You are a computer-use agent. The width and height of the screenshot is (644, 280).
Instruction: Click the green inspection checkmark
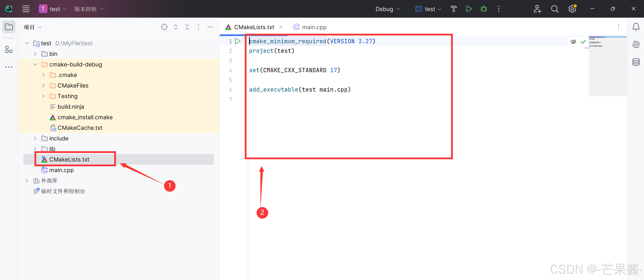[x=583, y=42]
